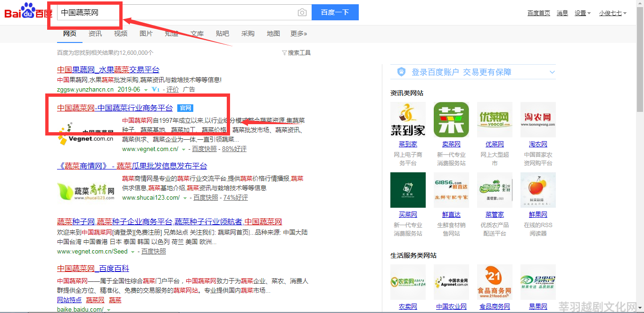Click the 百度为您找到相关结果约12,600,000个 text

pyautogui.click(x=105, y=53)
